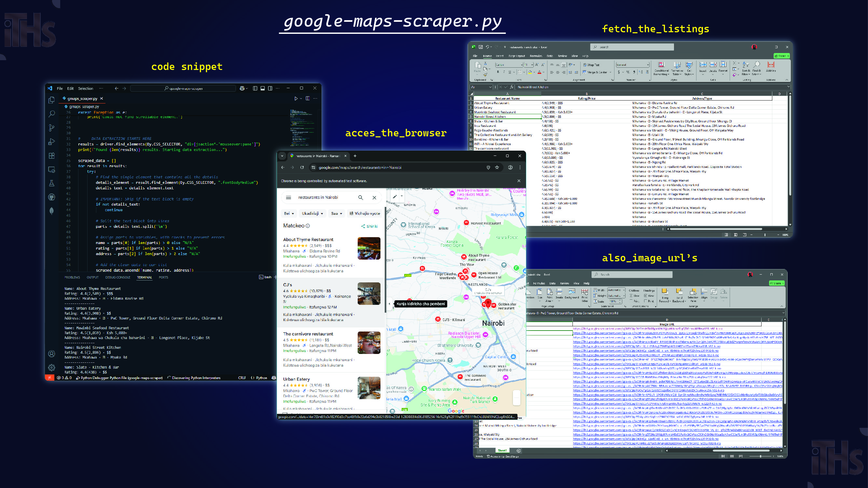Enable the Headings Print checkbox
This screenshot has width=868, height=488.
point(646,301)
